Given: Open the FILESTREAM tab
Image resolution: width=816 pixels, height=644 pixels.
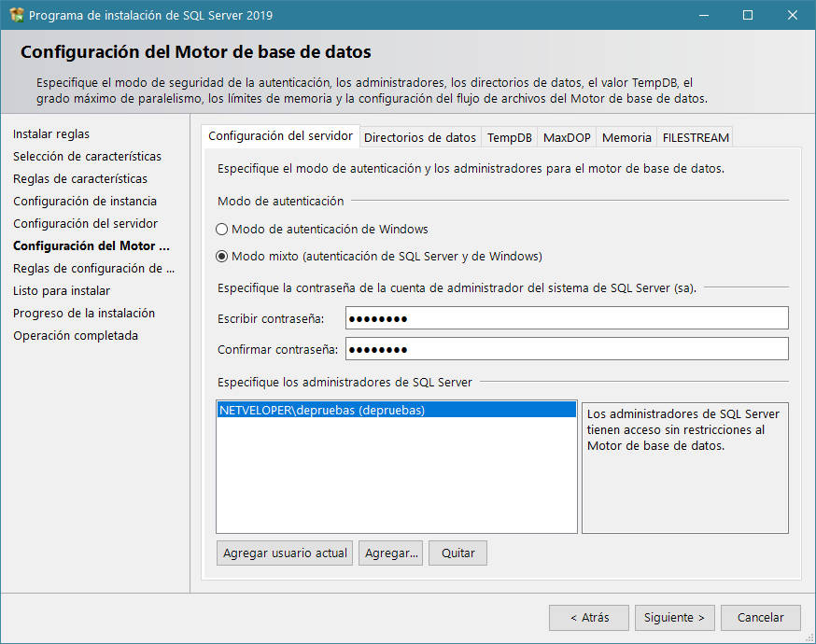Looking at the screenshot, I should coord(695,137).
